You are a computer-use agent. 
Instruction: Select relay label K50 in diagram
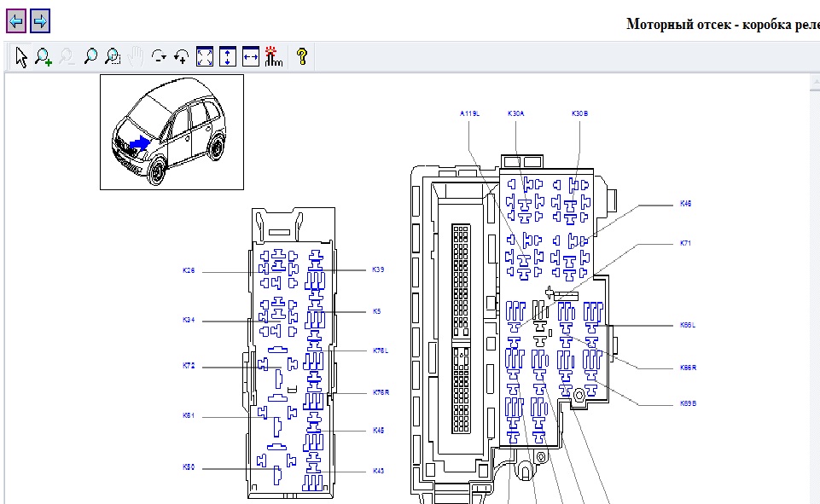[189, 467]
